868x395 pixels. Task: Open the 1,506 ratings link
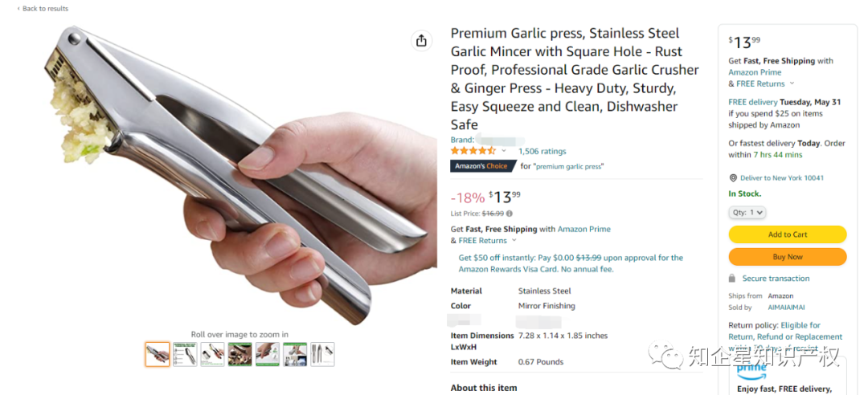click(542, 151)
